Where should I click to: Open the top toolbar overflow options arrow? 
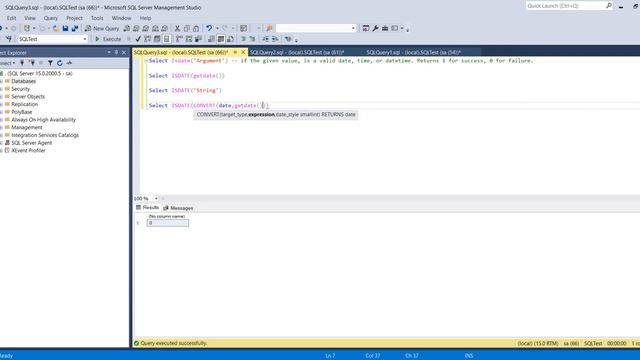click(x=408, y=29)
